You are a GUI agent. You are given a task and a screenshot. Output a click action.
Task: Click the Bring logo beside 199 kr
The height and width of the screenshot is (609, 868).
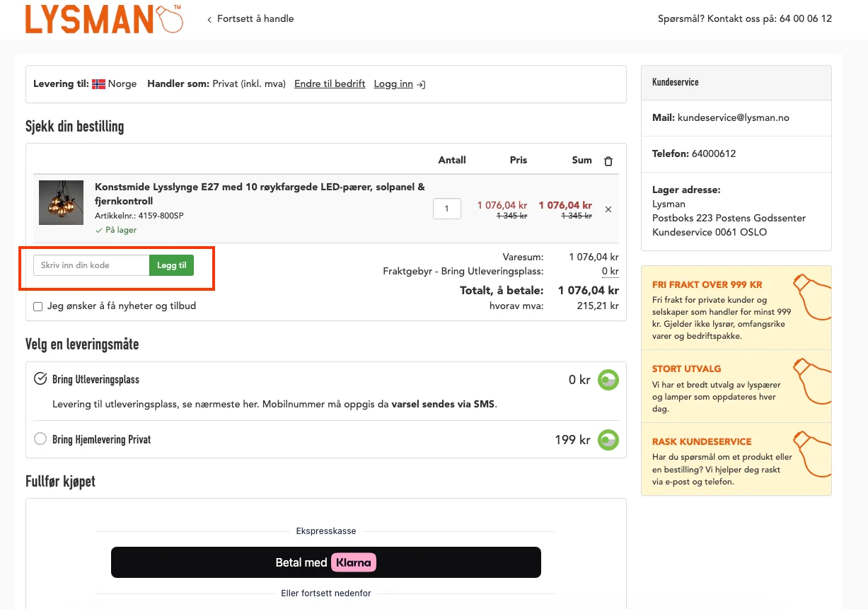click(608, 440)
